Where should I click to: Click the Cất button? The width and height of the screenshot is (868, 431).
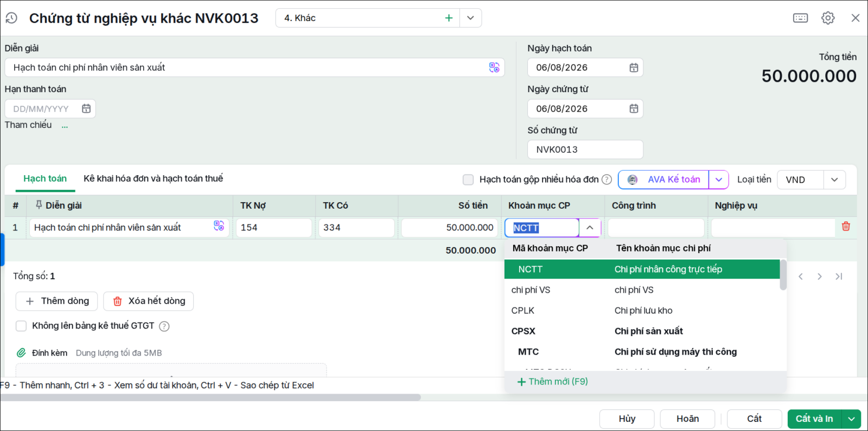(x=754, y=419)
